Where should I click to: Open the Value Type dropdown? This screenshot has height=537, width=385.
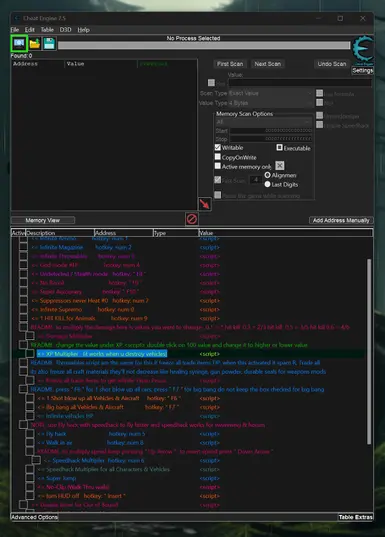pos(271,103)
